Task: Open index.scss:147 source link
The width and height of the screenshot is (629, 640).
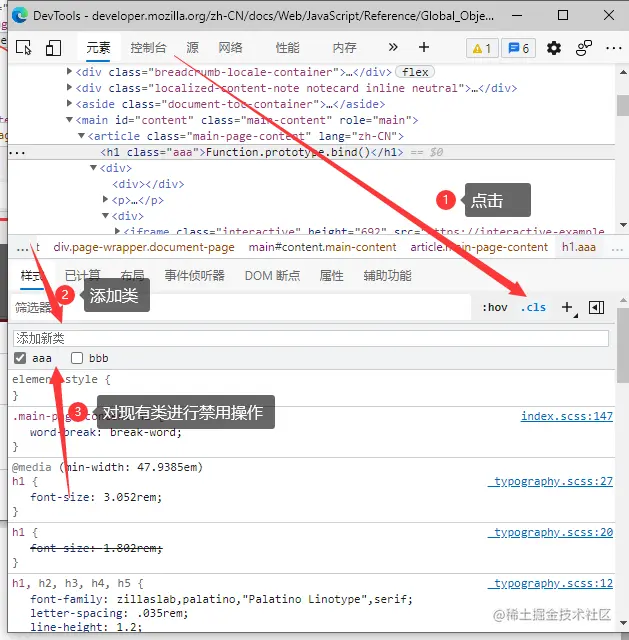Action: click(567, 416)
